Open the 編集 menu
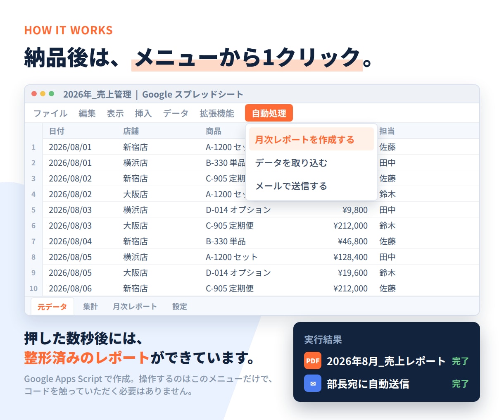The image size is (504, 420). 87,113
